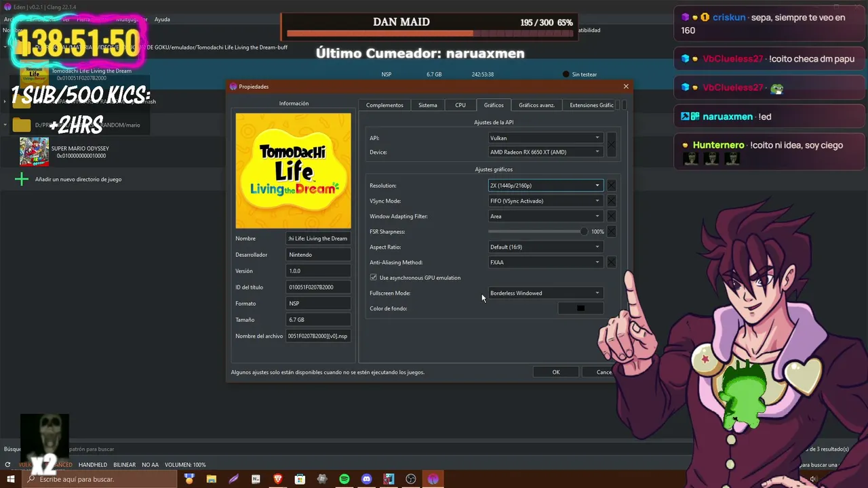The image size is (868, 488).
Task: Collapse the D:/…/mario directory in the game list
Action: coord(5,125)
